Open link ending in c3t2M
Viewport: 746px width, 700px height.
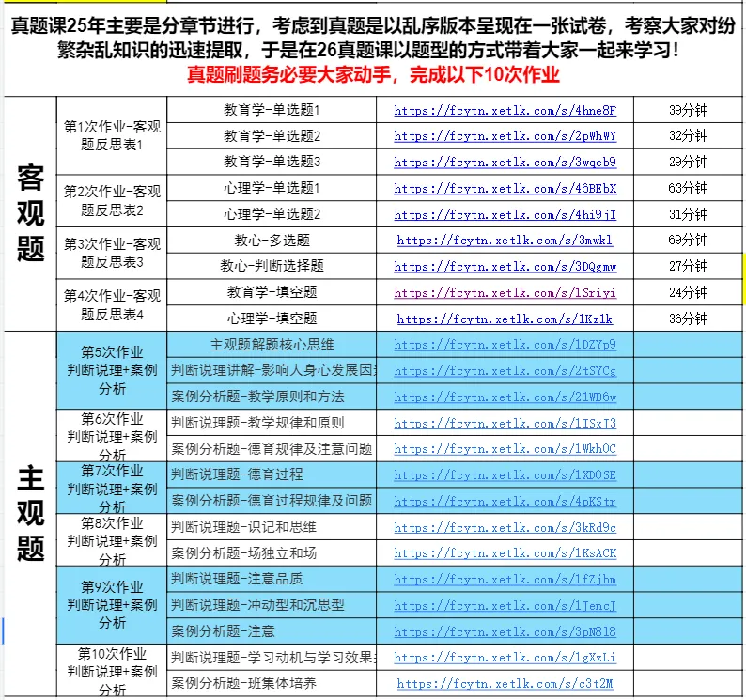pos(505,683)
